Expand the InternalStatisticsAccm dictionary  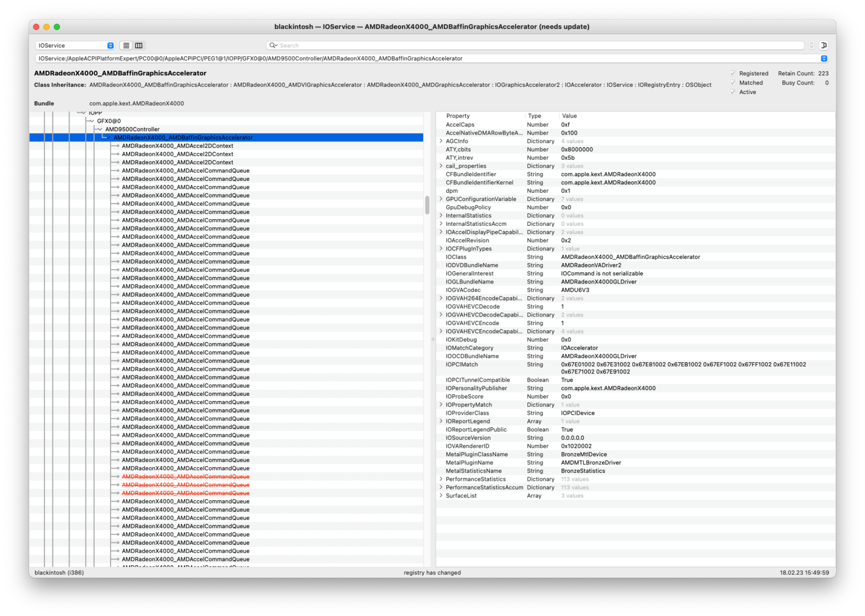click(x=441, y=224)
